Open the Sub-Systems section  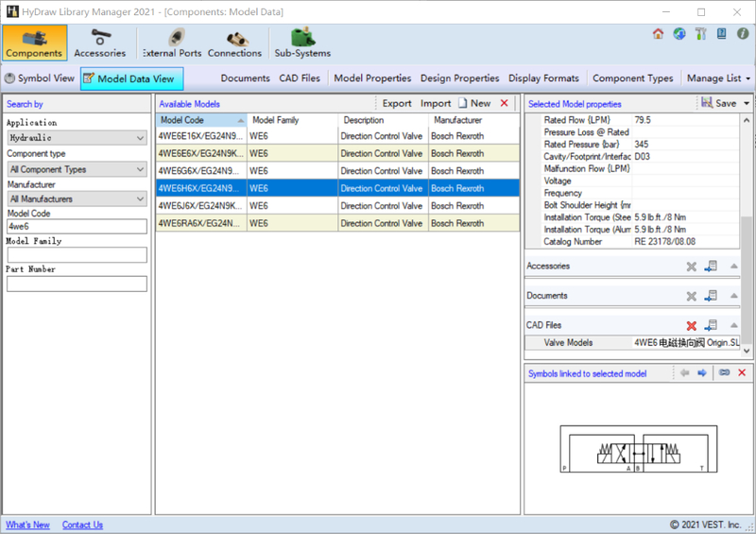click(x=302, y=43)
